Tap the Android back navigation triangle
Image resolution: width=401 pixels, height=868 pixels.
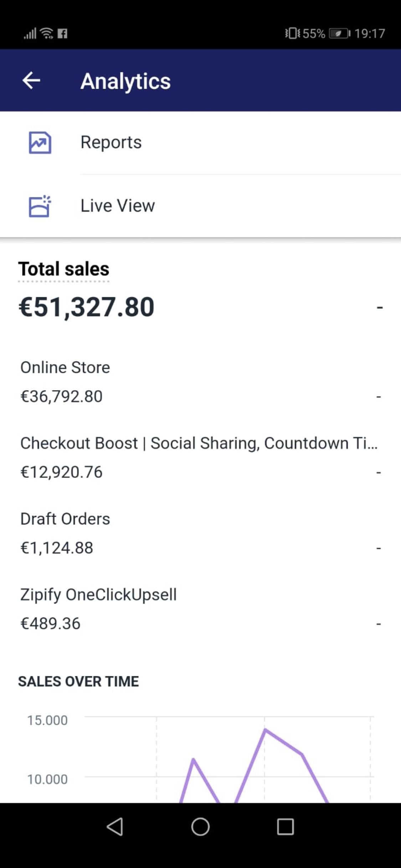pos(115,827)
